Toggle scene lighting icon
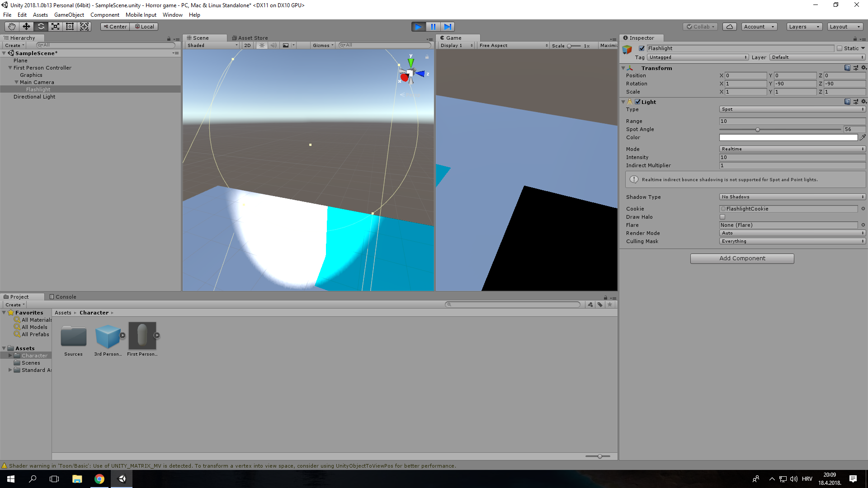This screenshot has height=488, width=868. [x=262, y=45]
